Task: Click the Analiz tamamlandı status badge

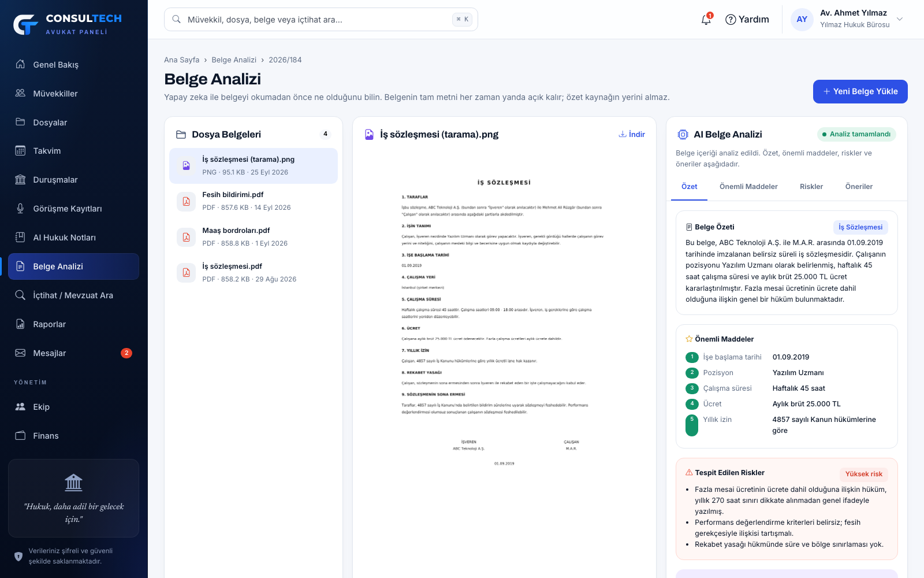Action: 856,134
